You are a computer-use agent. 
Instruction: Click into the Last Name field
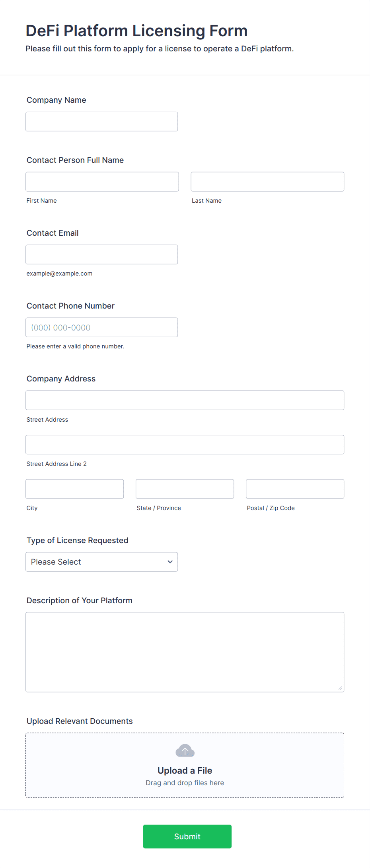pyautogui.click(x=267, y=182)
